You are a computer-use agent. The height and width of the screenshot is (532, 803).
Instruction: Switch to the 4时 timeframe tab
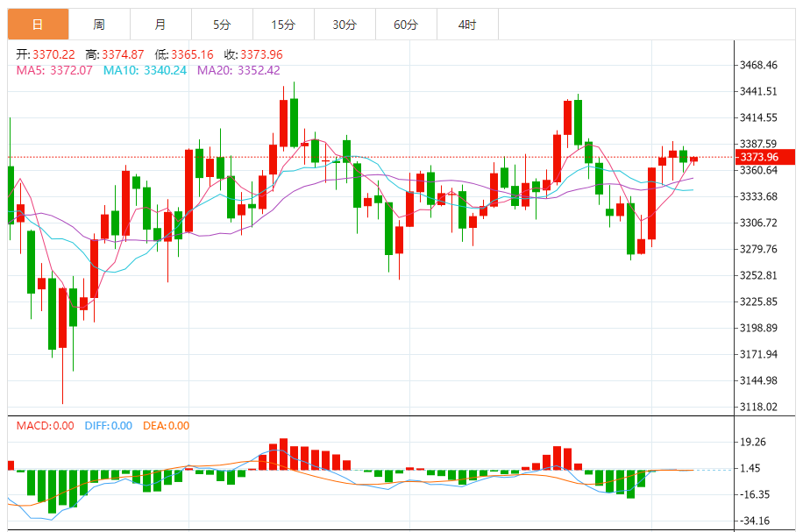[x=467, y=24]
